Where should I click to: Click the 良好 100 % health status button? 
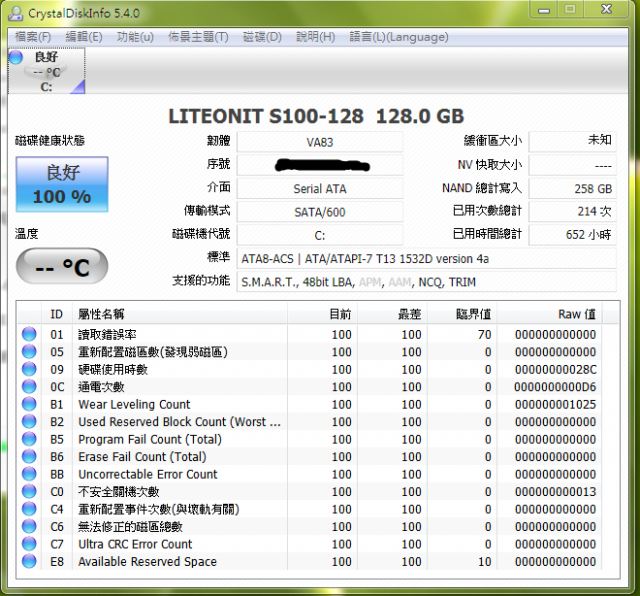click(62, 185)
